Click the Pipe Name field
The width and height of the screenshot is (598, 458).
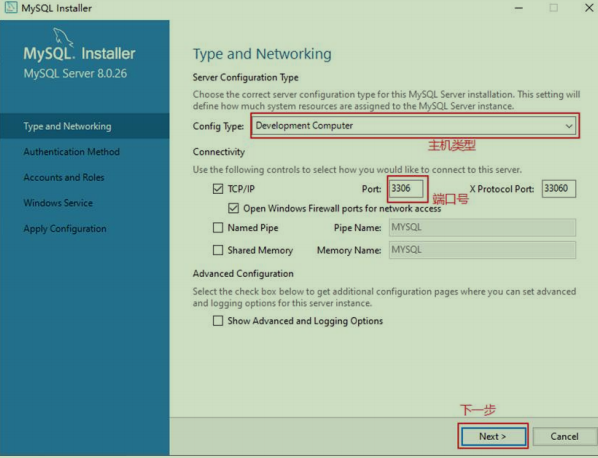point(482,228)
